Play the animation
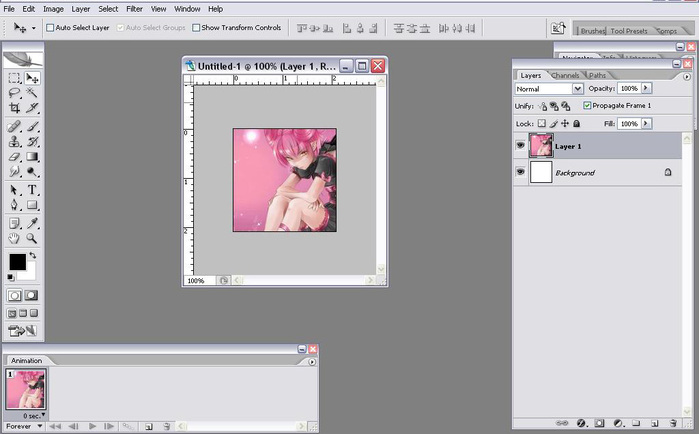The height and width of the screenshot is (434, 699). (x=92, y=426)
